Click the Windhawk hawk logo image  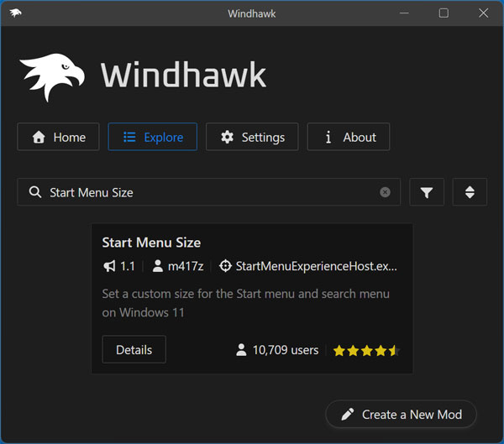coord(52,77)
